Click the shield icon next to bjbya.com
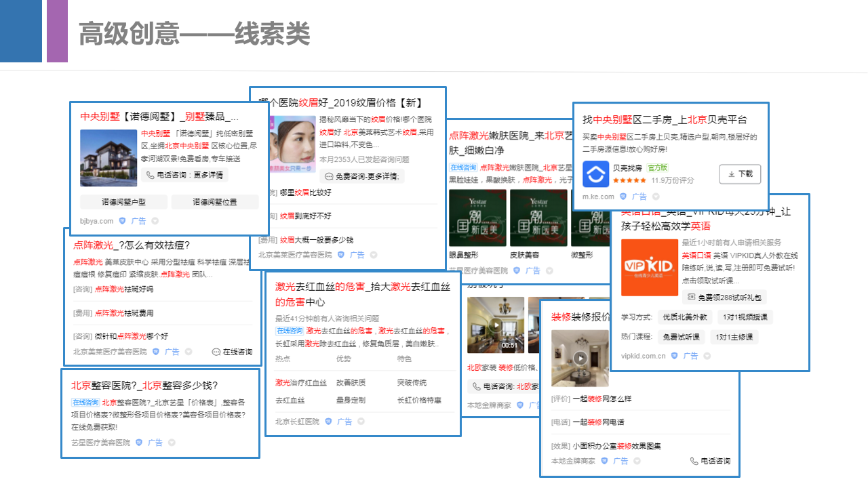 coord(122,221)
